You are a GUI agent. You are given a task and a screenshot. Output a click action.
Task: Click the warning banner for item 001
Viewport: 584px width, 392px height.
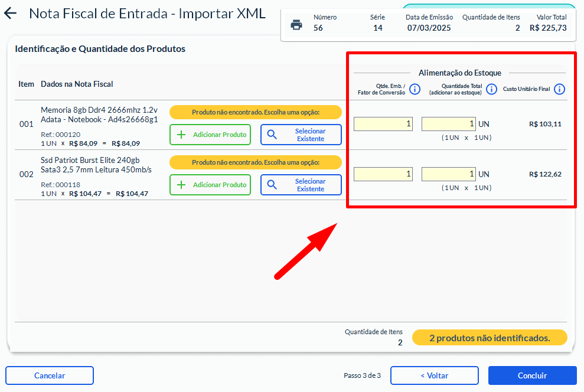tap(256, 112)
